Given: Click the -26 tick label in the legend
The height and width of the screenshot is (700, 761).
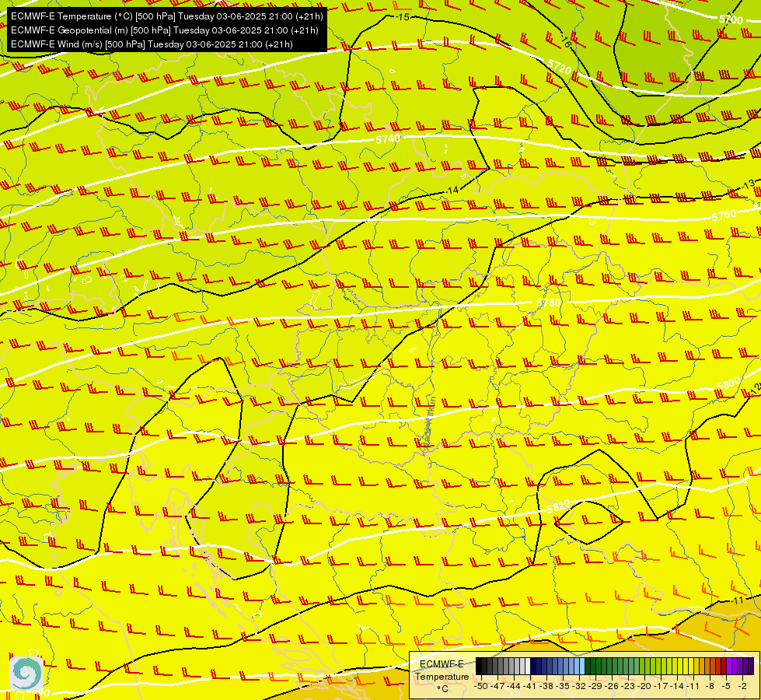Looking at the screenshot, I should [x=613, y=686].
